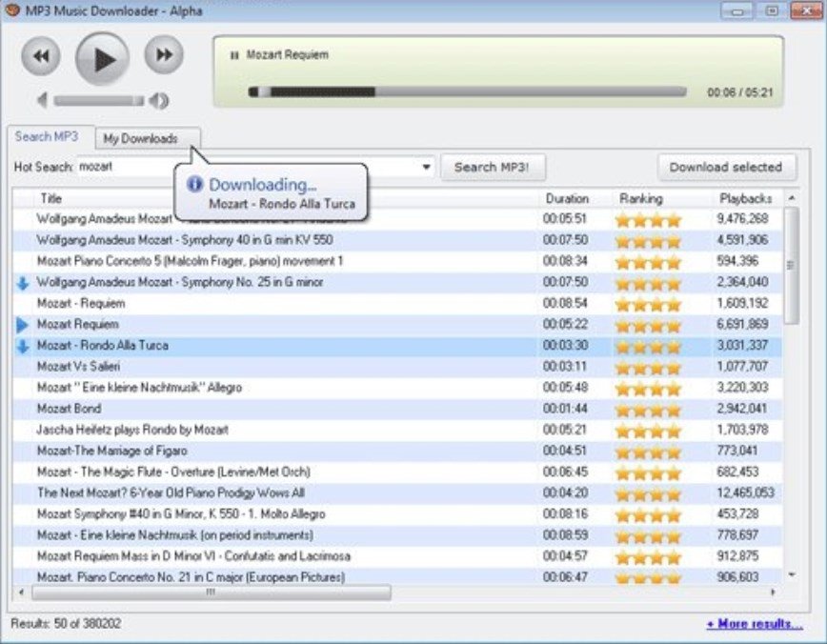Click the horizontal scrollbar right arrow
Image resolution: width=827 pixels, height=644 pixels.
(x=774, y=593)
